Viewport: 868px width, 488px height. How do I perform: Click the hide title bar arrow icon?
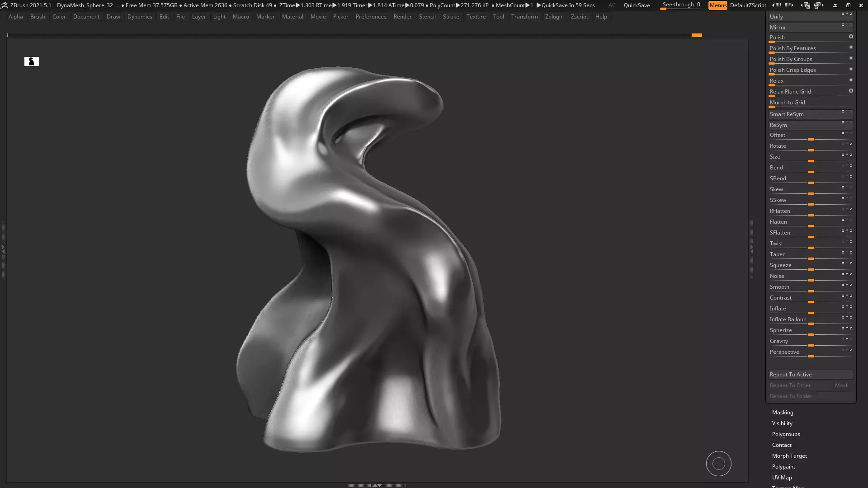click(835, 5)
